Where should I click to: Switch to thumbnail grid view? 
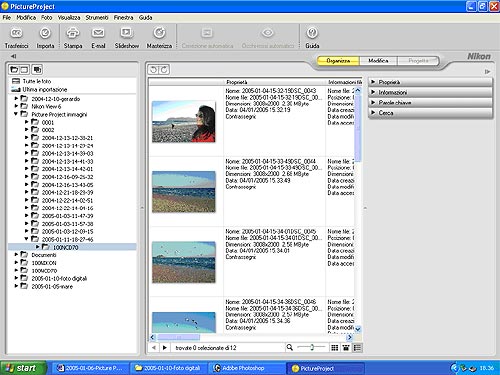tap(334, 348)
